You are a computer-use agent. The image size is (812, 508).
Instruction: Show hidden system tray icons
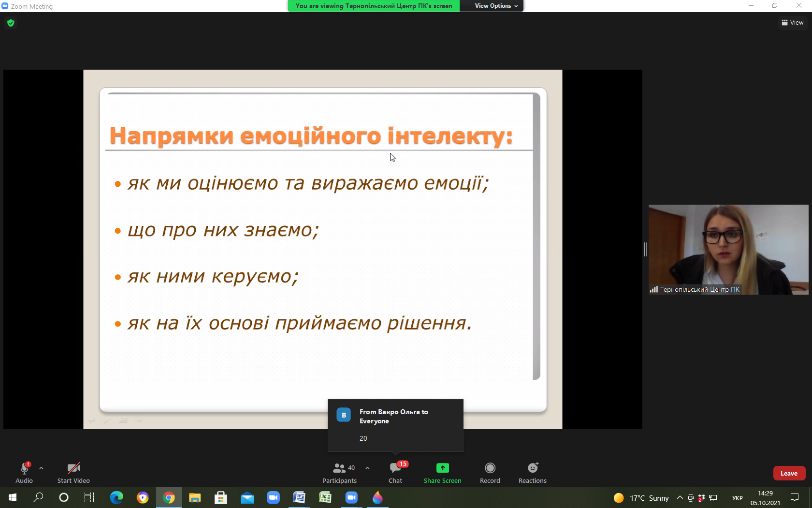tap(680, 498)
